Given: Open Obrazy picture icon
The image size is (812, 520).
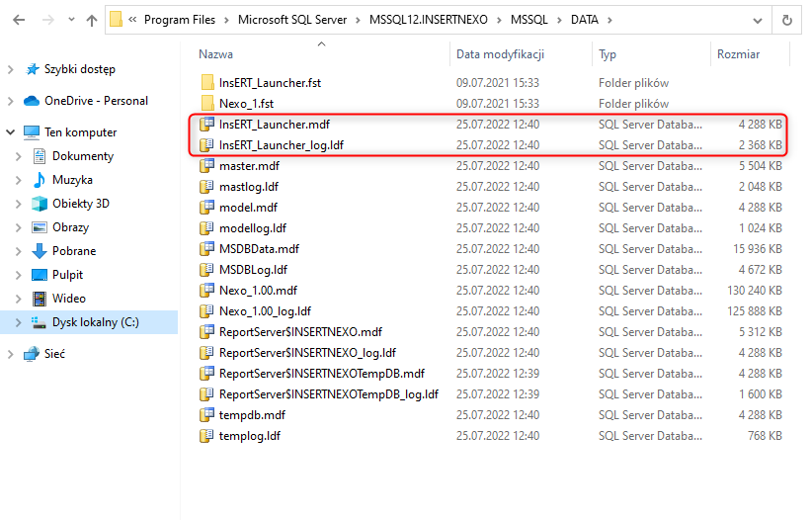Looking at the screenshot, I should click(40, 227).
